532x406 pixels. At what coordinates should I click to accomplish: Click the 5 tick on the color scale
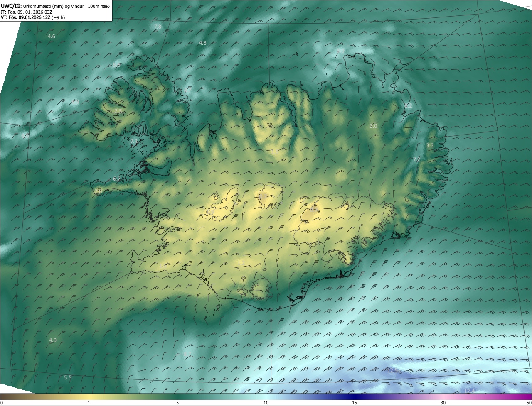pos(177,403)
